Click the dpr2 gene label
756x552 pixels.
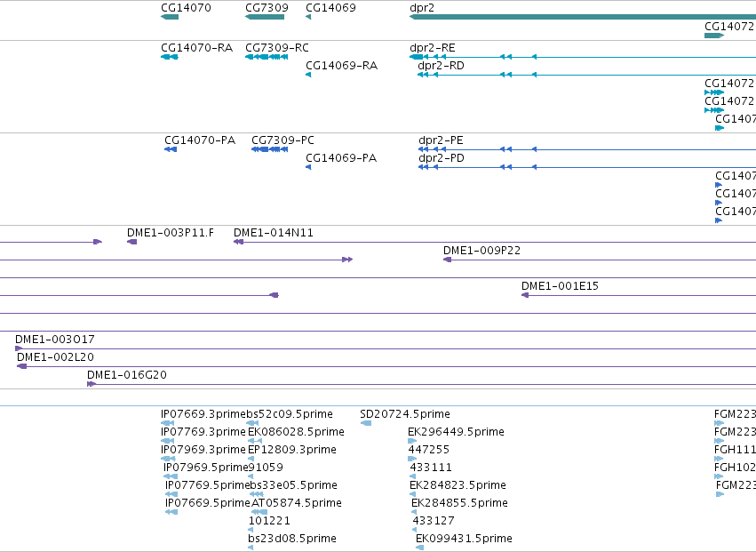click(x=422, y=8)
